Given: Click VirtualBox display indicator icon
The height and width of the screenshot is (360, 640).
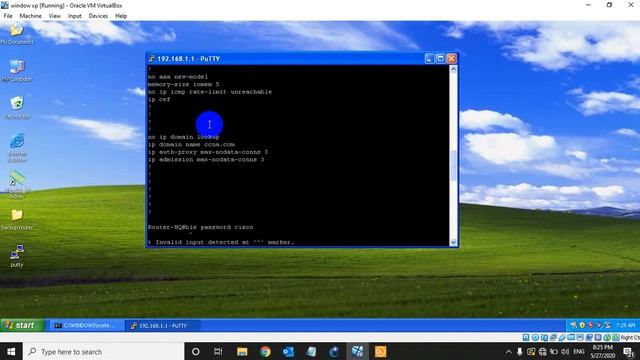Looking at the screenshot, I should 580,338.
